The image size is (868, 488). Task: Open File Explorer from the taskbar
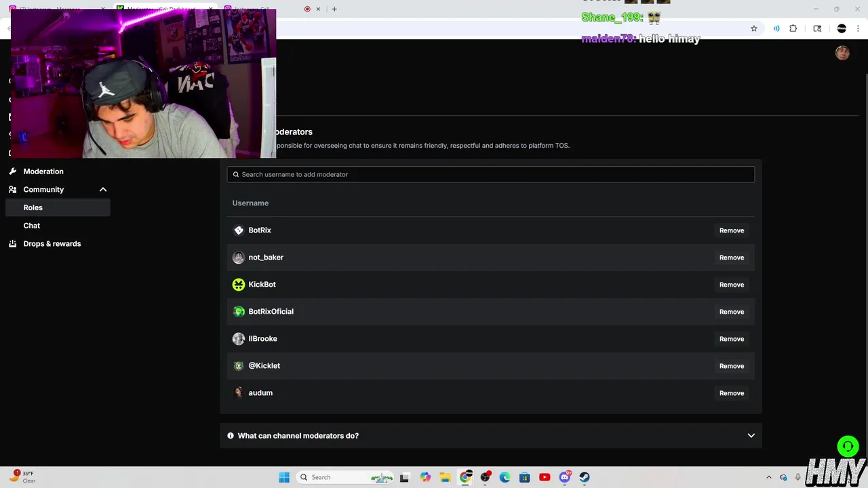click(446, 477)
